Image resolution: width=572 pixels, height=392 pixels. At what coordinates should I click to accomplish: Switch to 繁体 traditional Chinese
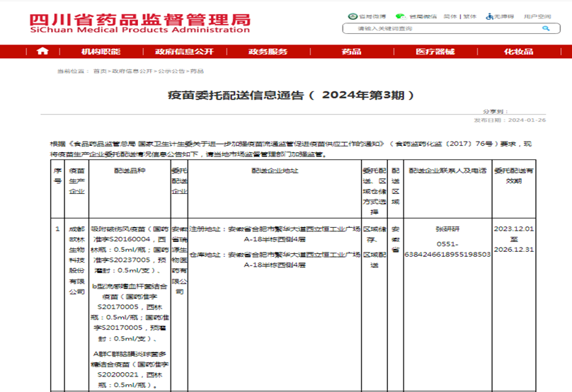(469, 16)
